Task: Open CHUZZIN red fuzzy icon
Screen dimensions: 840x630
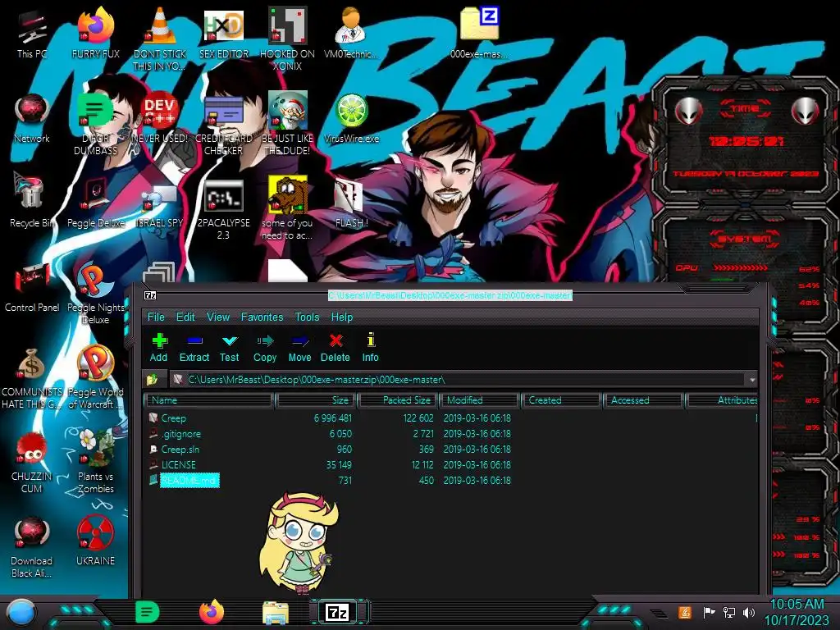Action: click(x=31, y=449)
